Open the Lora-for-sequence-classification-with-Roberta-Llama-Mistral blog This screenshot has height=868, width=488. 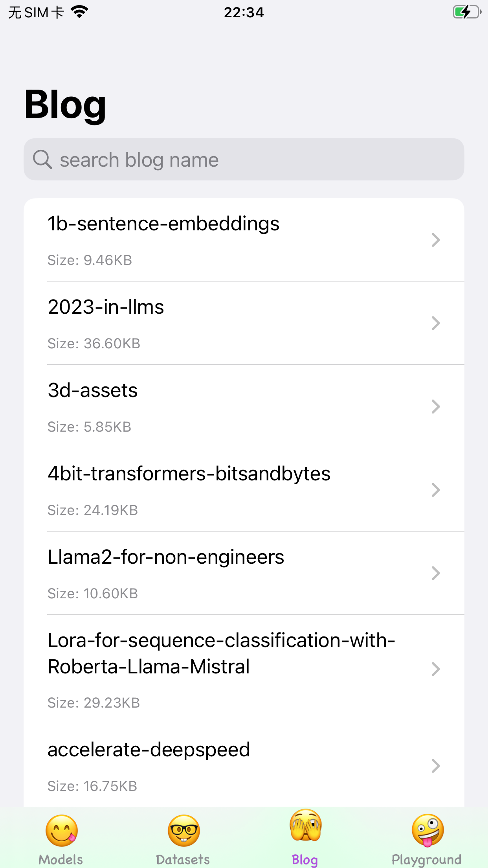pos(221,653)
